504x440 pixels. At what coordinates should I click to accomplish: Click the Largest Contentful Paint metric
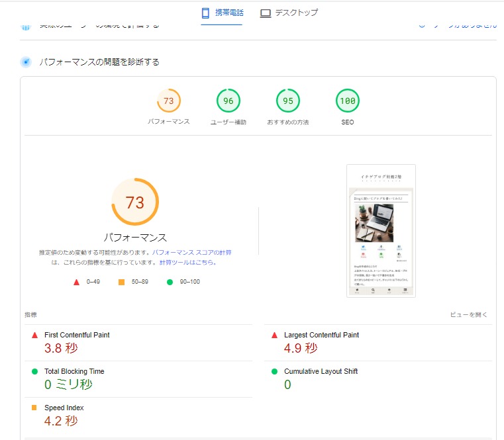pyautogui.click(x=321, y=335)
